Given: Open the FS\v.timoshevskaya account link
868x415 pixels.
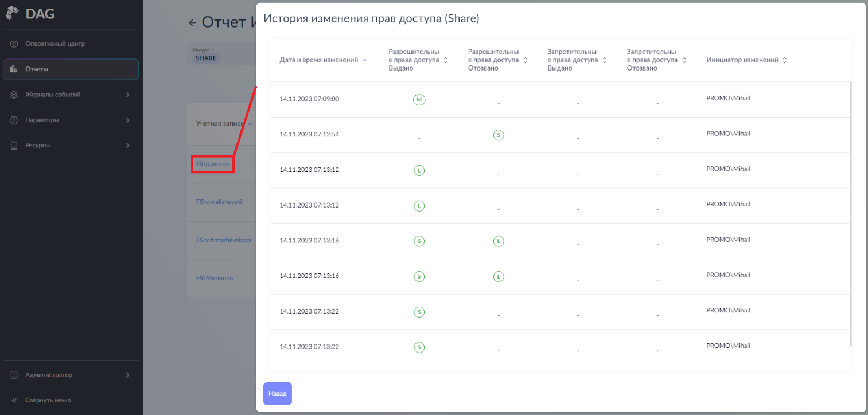Looking at the screenshot, I should click(223, 240).
